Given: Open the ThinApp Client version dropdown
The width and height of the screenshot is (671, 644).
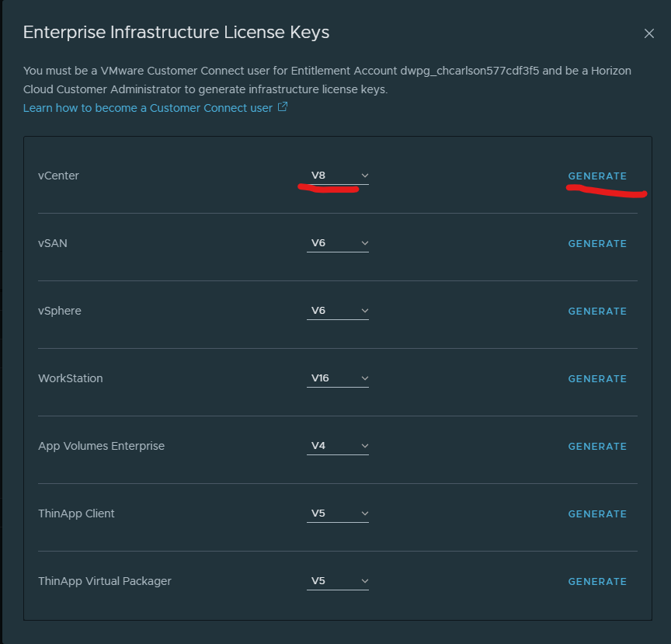Looking at the screenshot, I should [x=338, y=513].
